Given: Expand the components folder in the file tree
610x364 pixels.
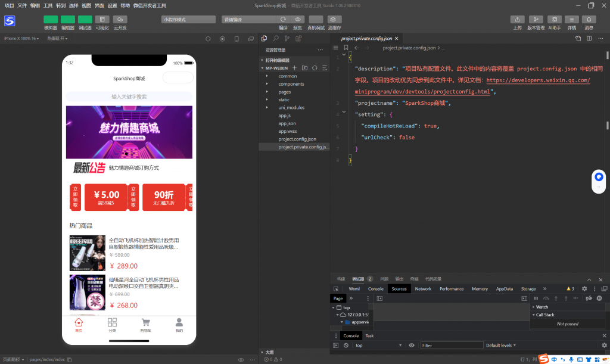Looking at the screenshot, I should (x=291, y=84).
